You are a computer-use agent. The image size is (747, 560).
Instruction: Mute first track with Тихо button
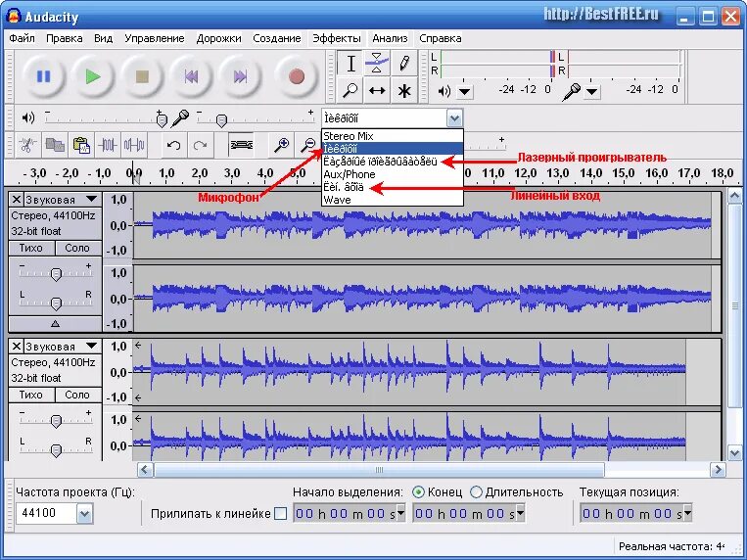[31, 248]
